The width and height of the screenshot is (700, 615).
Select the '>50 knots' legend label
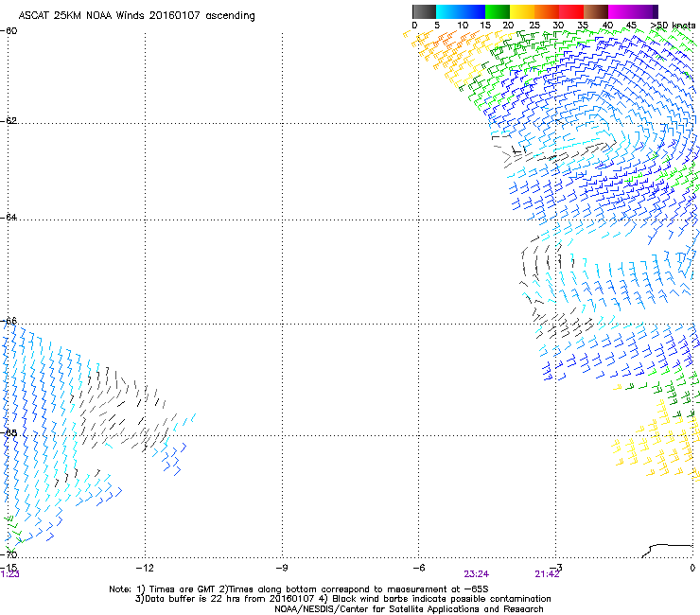[673, 26]
